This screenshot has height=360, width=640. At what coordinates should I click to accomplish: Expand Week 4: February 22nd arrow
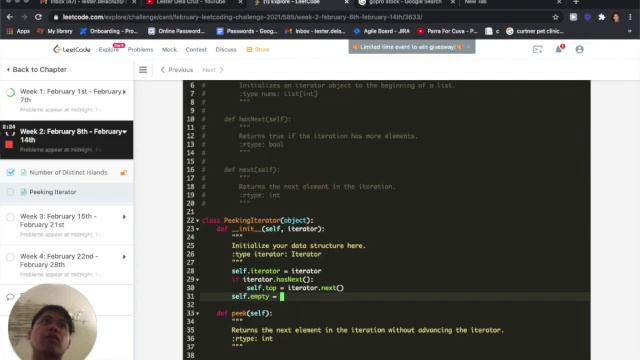pyautogui.click(x=124, y=257)
